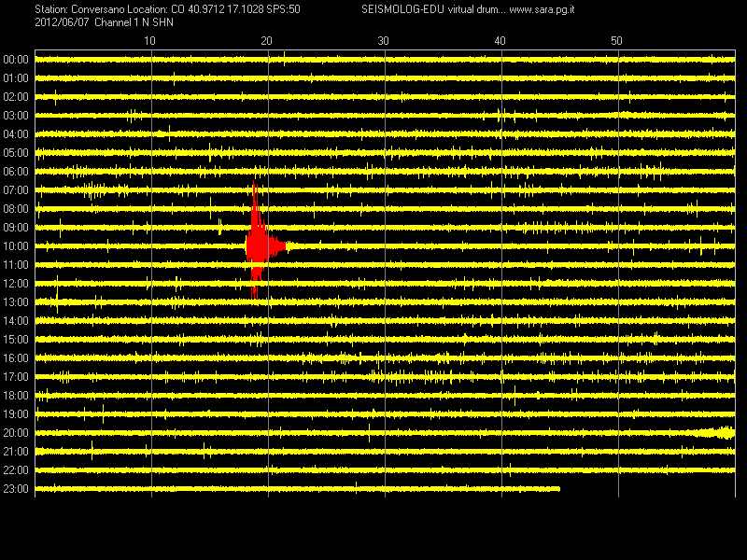Screen dimensions: 747x560
Task: Click the 05:00 hour label
Action: pos(16,153)
